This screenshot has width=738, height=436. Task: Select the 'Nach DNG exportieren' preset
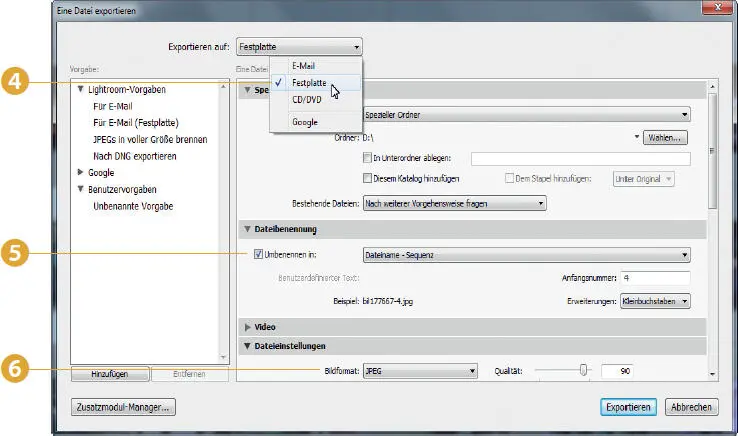click(x=135, y=156)
